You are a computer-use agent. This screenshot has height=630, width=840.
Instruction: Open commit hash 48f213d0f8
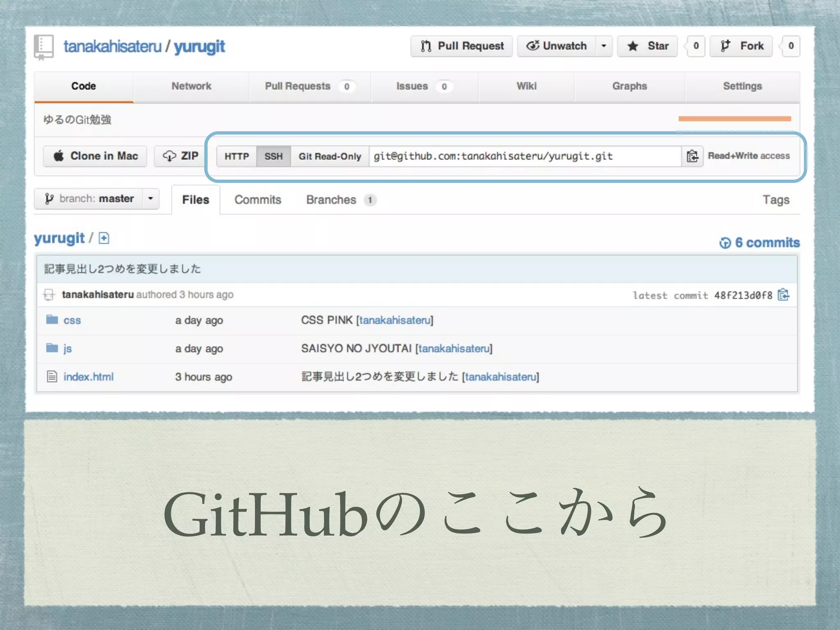[x=743, y=295]
